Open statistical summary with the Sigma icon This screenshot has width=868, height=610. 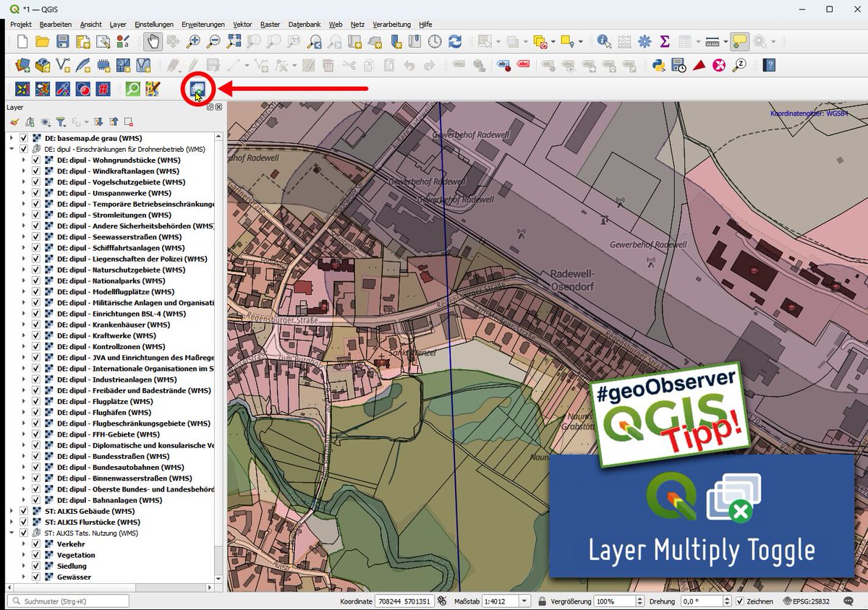click(x=665, y=41)
